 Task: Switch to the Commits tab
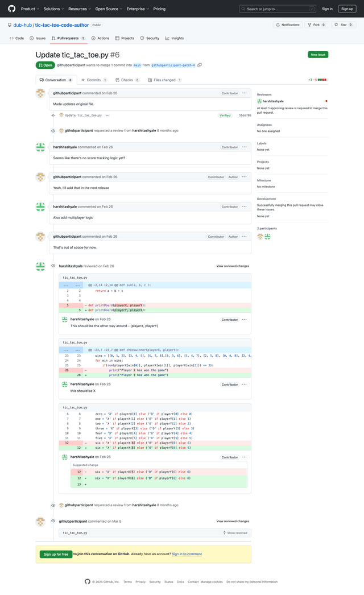click(94, 80)
